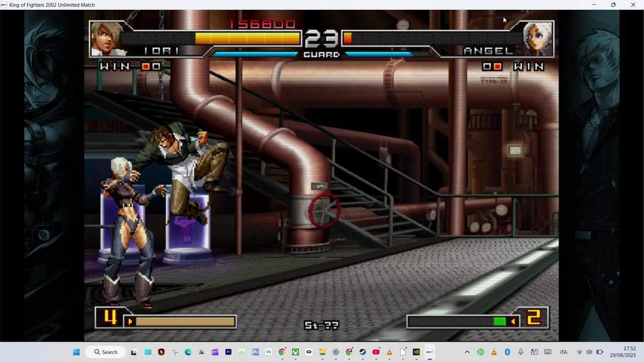Click the microphone tray icon
644x362 pixels.
coord(521,352)
